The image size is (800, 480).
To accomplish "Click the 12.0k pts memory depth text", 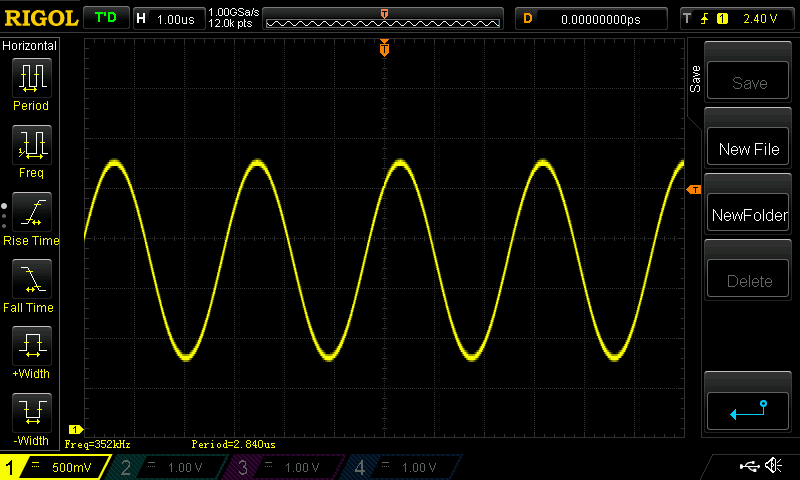I will tap(230, 23).
